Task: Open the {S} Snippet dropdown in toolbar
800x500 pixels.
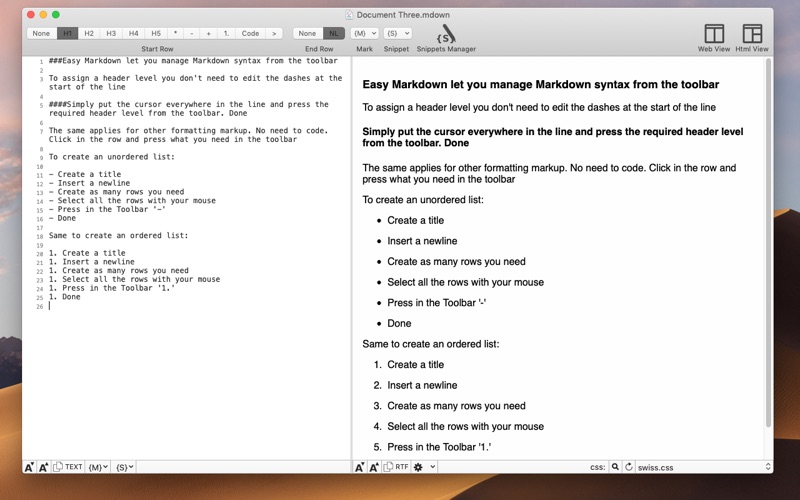Action: (x=397, y=33)
